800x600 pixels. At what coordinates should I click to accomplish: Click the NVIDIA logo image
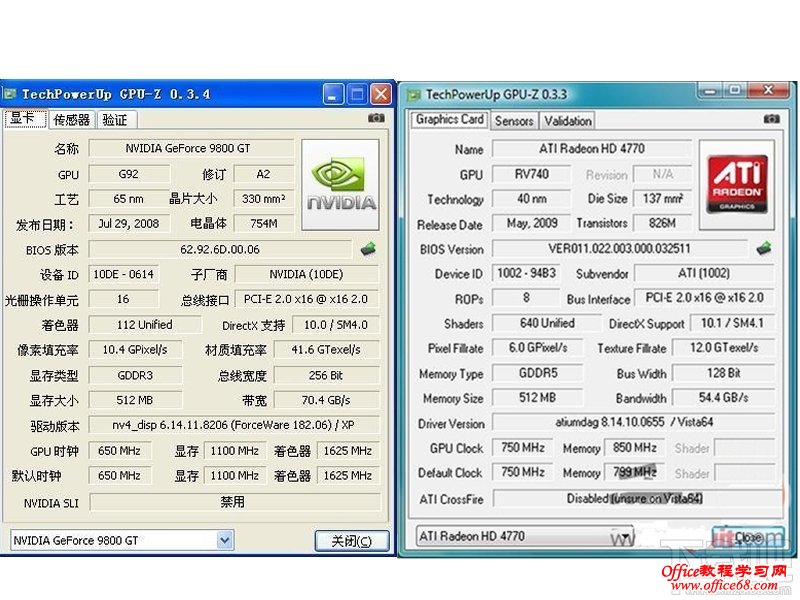tap(340, 185)
